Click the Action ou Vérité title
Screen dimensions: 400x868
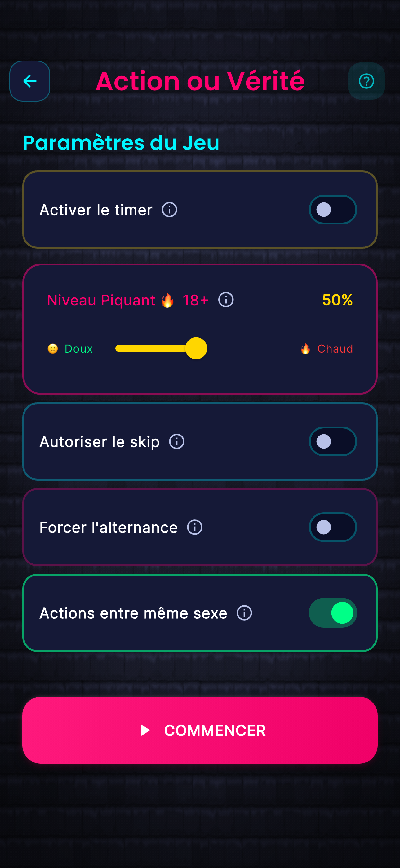200,81
